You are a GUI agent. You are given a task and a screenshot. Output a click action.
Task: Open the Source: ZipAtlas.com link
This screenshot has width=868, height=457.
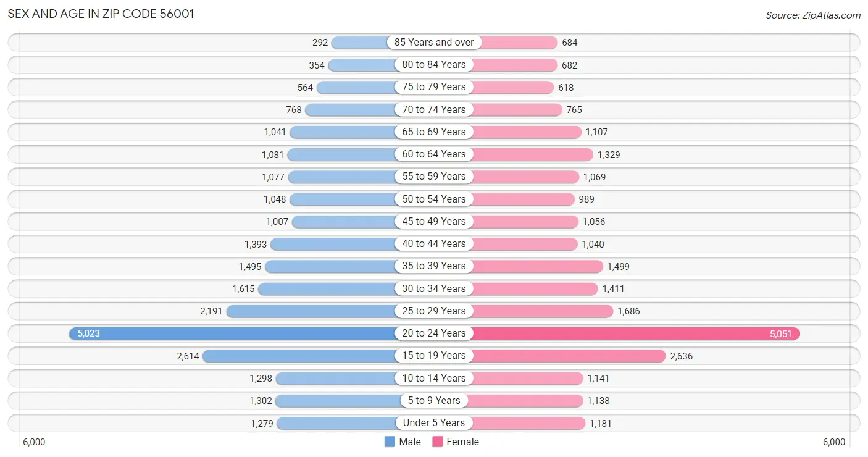[x=813, y=15]
